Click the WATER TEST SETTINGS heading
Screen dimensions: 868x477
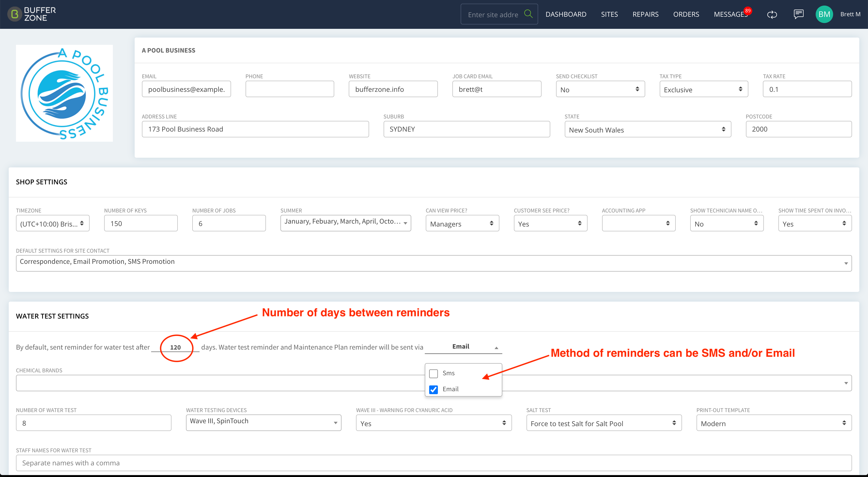point(52,316)
